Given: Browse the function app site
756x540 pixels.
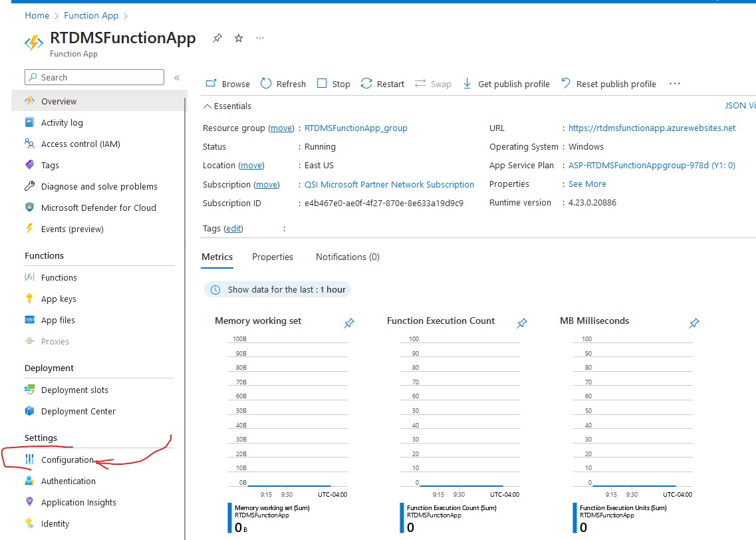Looking at the screenshot, I should tap(227, 84).
